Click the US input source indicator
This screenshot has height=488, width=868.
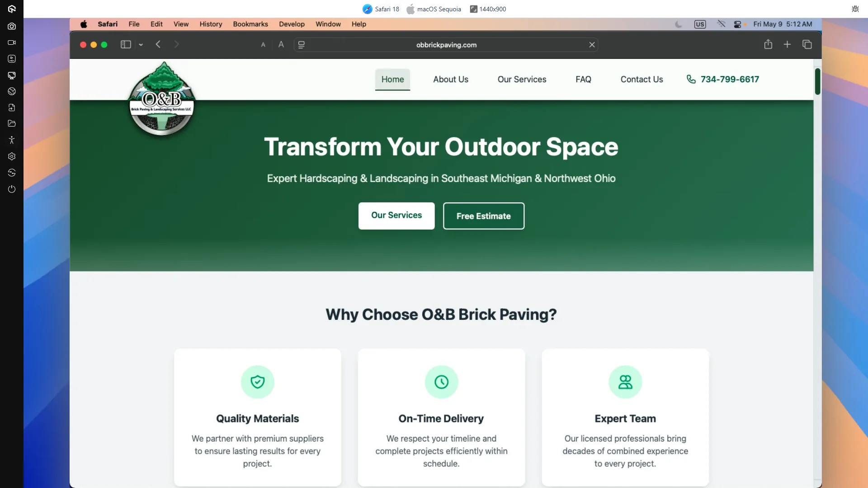(x=700, y=24)
